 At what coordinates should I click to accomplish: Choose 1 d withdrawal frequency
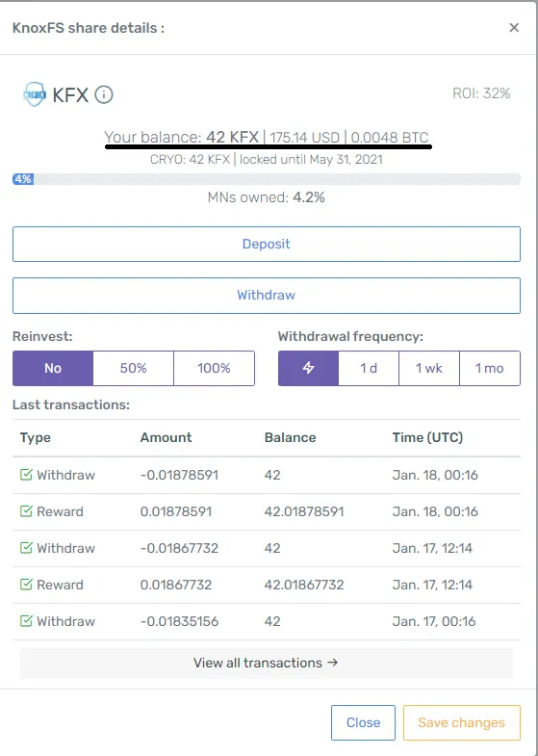[369, 368]
